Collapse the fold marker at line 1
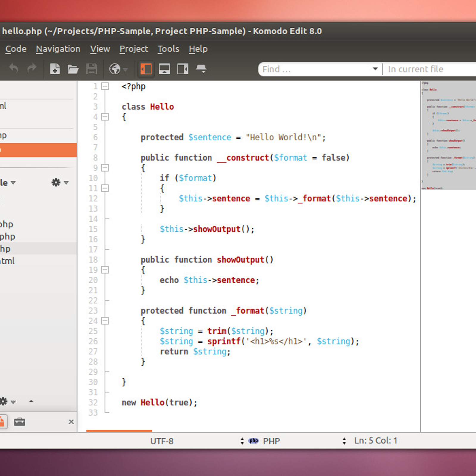476x476 pixels. coord(105,86)
